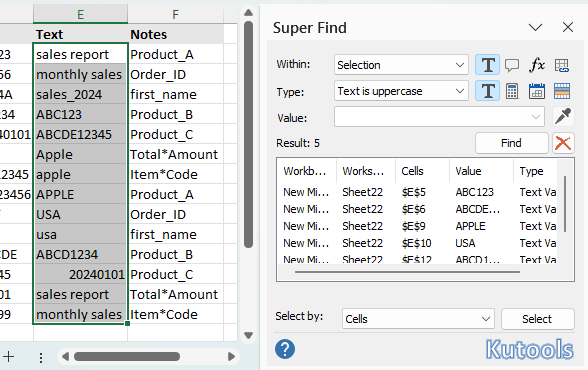Click the worksheet scroll up arrow

pyautogui.click(x=248, y=13)
